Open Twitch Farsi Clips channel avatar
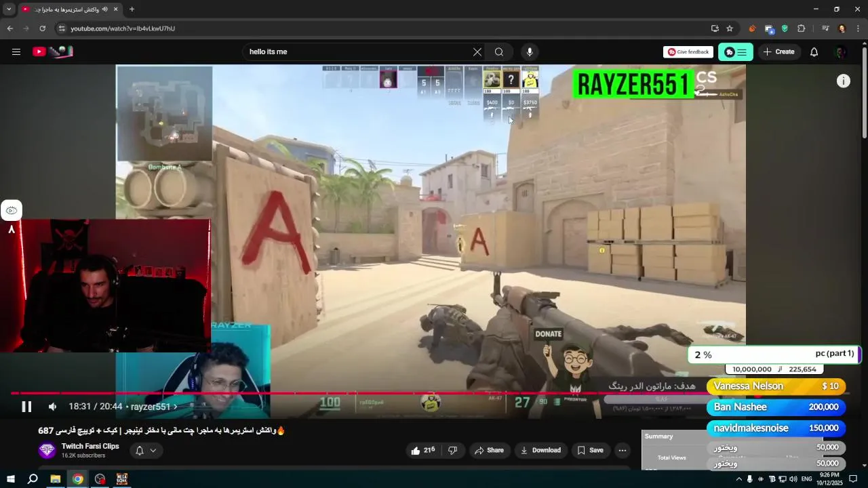 point(47,450)
